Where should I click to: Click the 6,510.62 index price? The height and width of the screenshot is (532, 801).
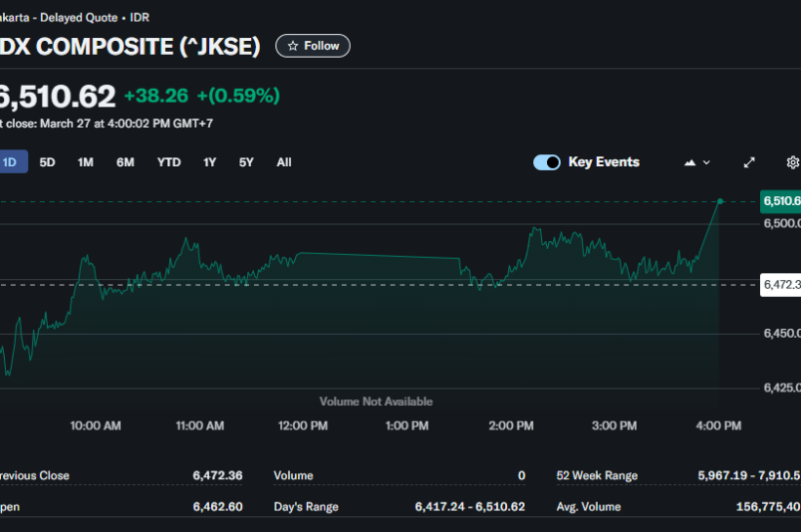(58, 96)
